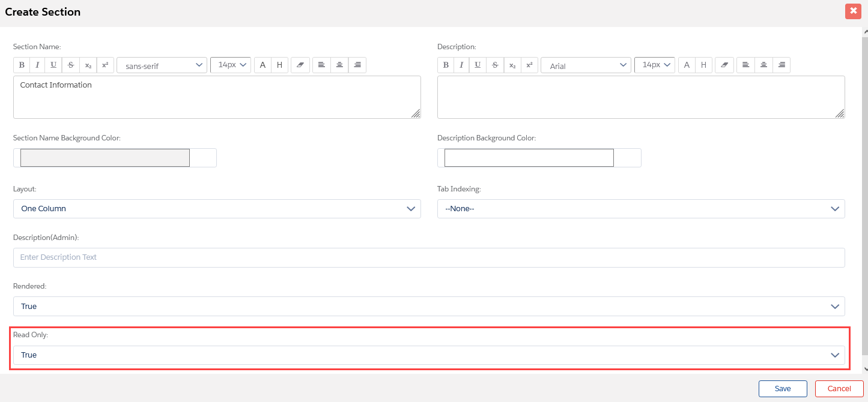Center-align text in the Description toolbar
This screenshot has width=868, height=402.
point(763,65)
